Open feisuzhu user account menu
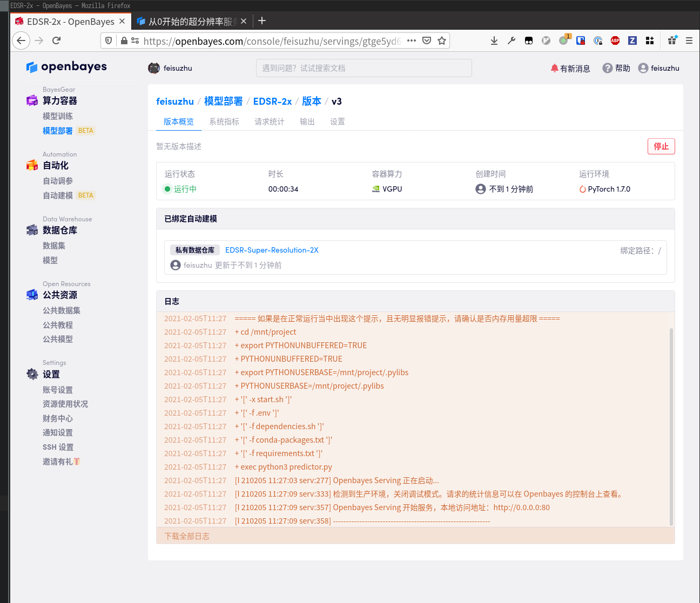Viewport: 700px width, 603px height. click(x=658, y=68)
